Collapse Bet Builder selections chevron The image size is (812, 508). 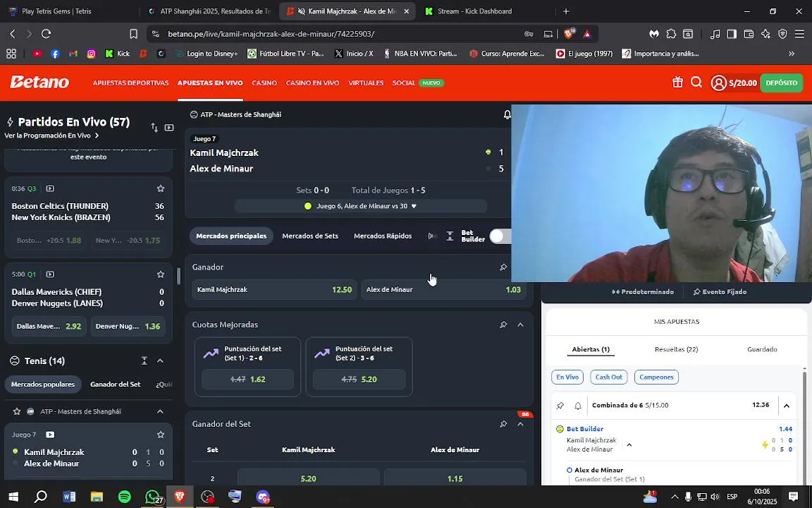629,445
